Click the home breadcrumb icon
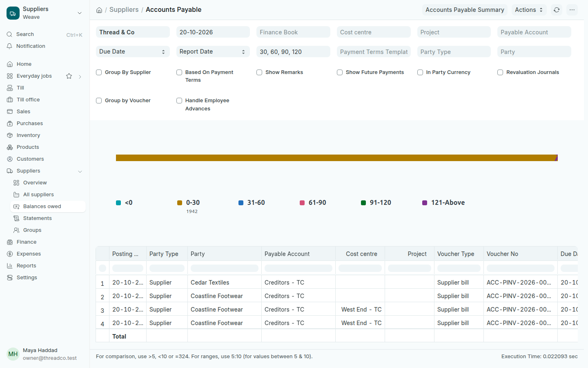 (x=99, y=10)
